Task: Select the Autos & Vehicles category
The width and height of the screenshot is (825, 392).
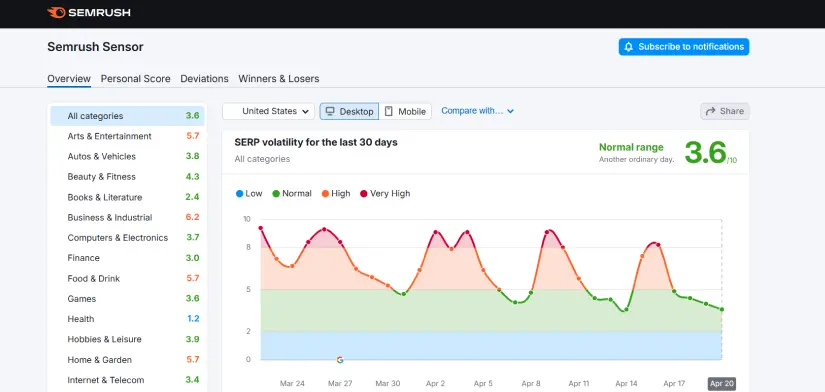Action: tap(127, 156)
